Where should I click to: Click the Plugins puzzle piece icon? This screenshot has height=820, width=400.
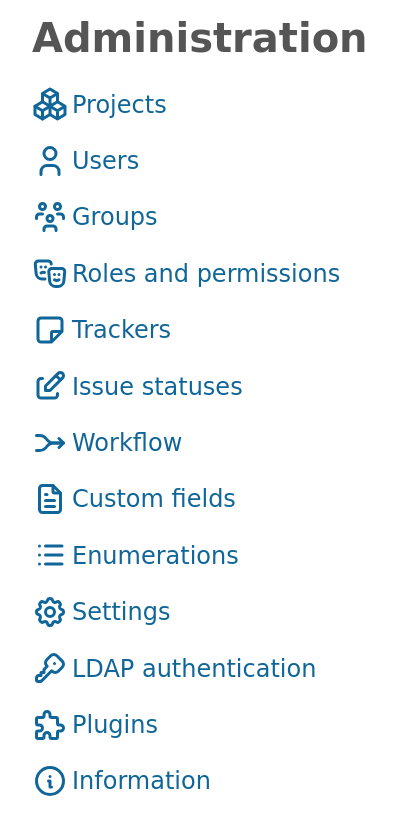50,724
